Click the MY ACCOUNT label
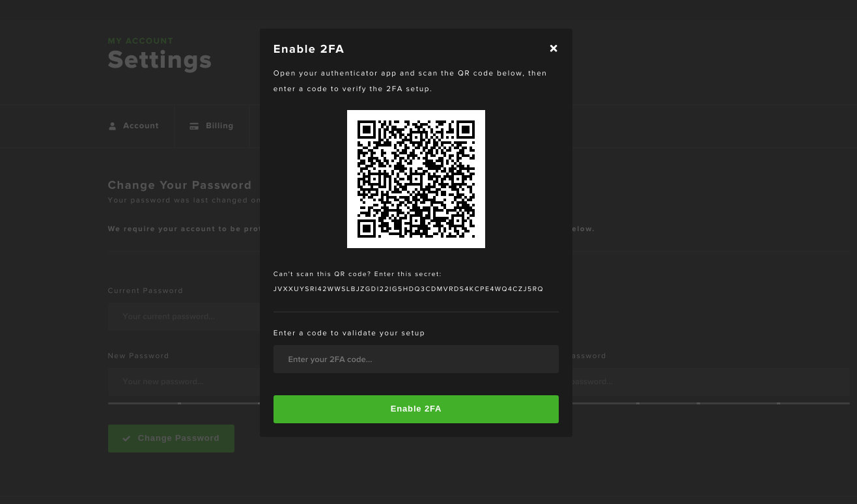 (x=141, y=41)
